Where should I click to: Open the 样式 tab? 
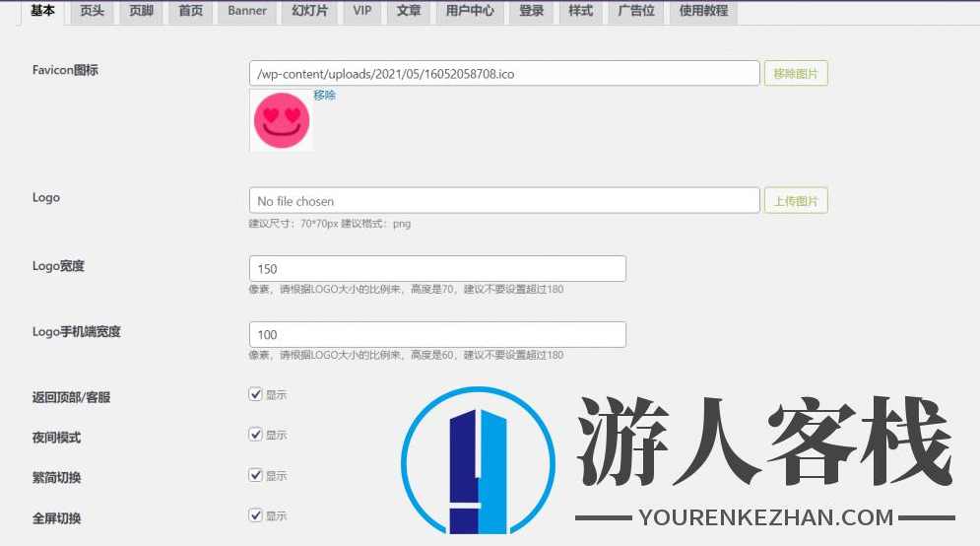click(x=581, y=11)
